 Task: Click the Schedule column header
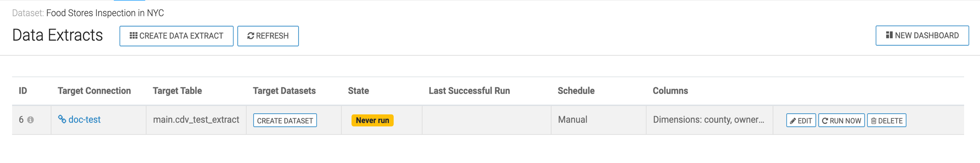[x=576, y=91]
